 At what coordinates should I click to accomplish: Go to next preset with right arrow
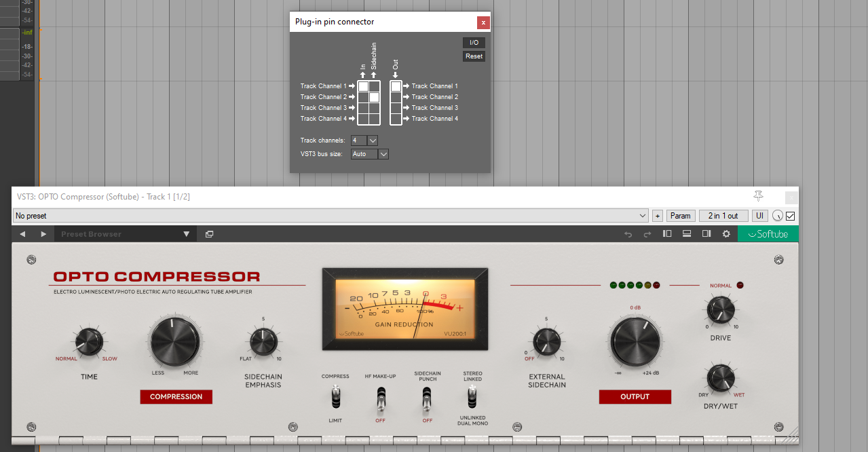43,234
